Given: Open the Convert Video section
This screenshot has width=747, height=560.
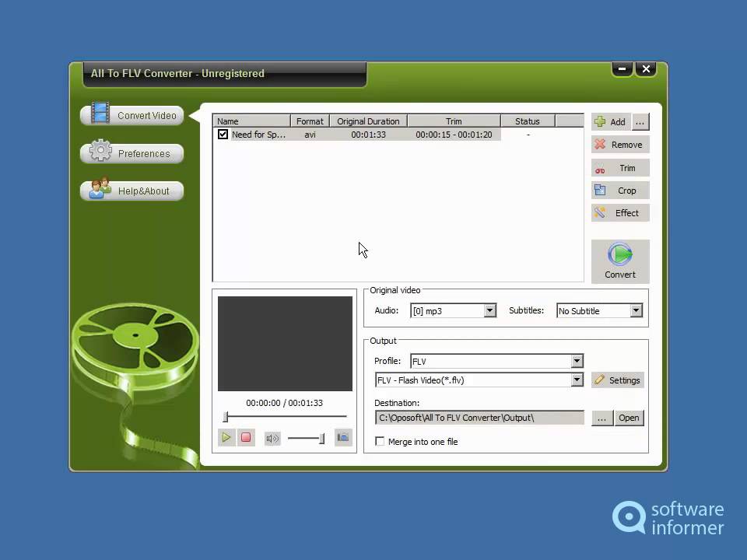Looking at the screenshot, I should (132, 115).
